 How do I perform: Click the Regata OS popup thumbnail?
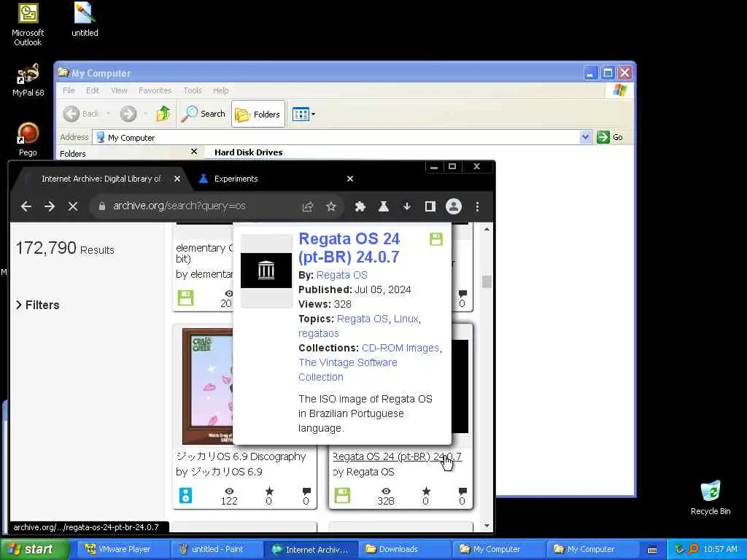tap(266, 271)
